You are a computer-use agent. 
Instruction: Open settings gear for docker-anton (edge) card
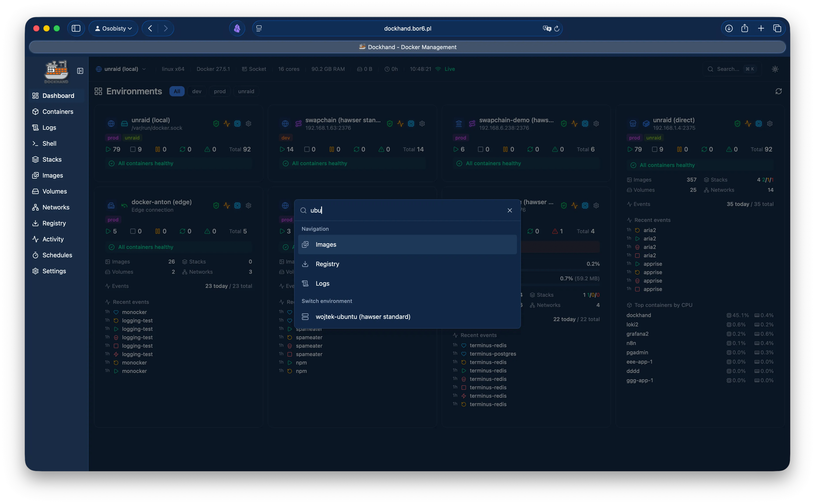[248, 205]
